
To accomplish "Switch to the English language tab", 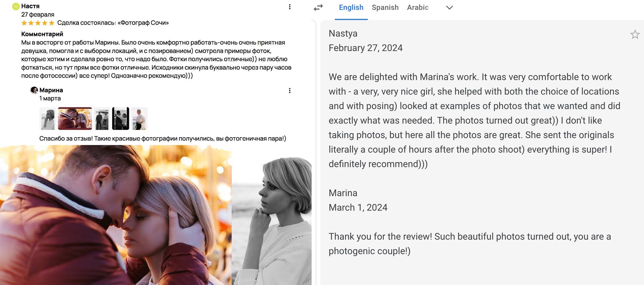I will 351,8.
